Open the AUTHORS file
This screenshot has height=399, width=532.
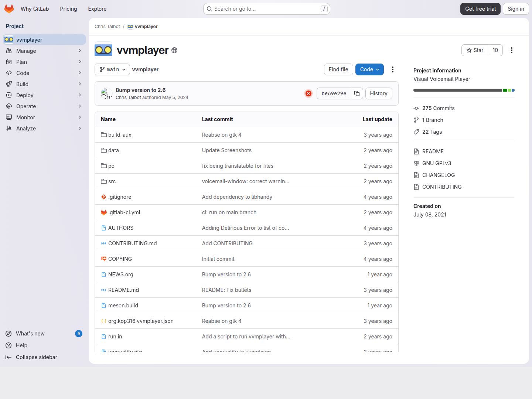coord(121,228)
